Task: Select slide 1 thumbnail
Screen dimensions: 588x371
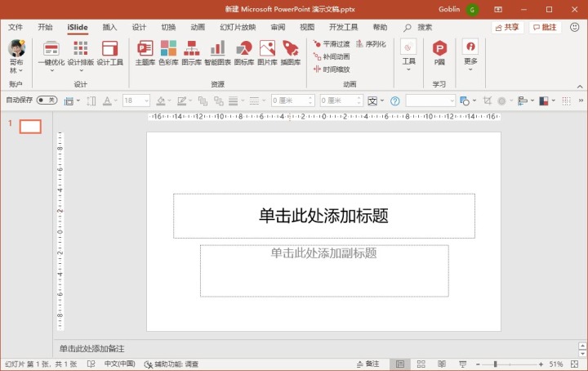Action: (30, 127)
